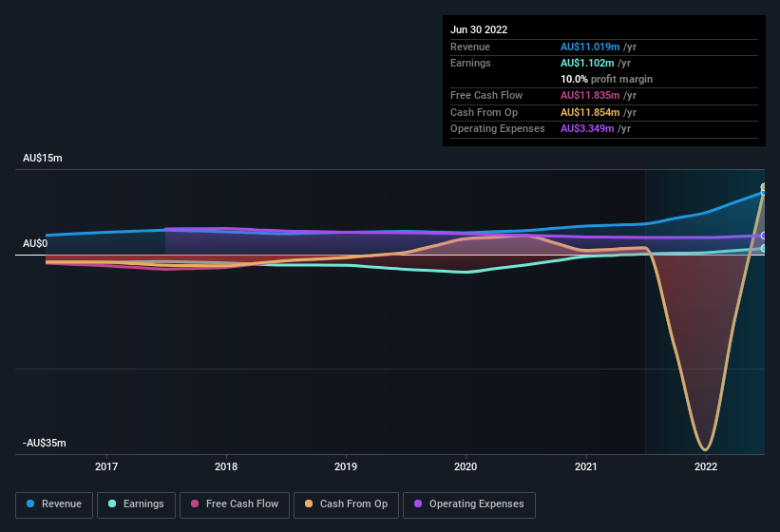Toggle the Revenue series legend button
The width and height of the screenshot is (780, 532).
[x=54, y=504]
